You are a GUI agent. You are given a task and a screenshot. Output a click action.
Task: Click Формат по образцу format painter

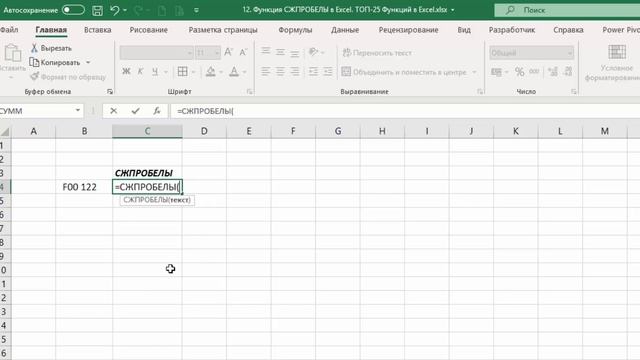point(68,77)
